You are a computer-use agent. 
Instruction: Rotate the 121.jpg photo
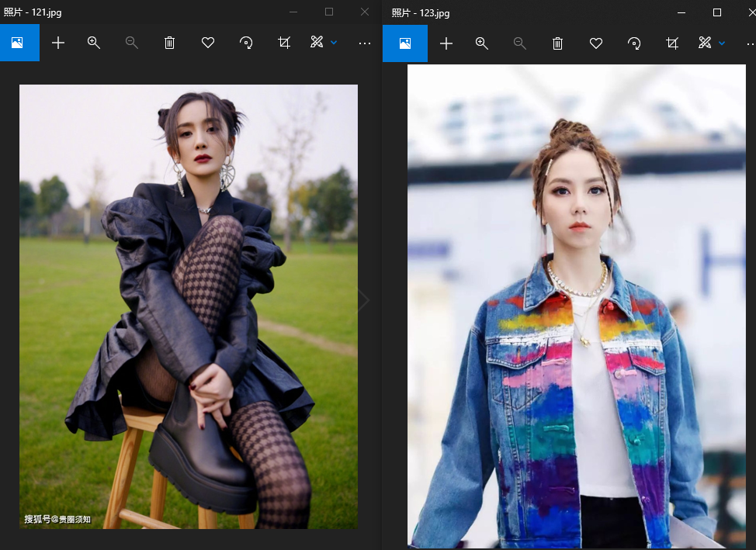pyautogui.click(x=246, y=43)
